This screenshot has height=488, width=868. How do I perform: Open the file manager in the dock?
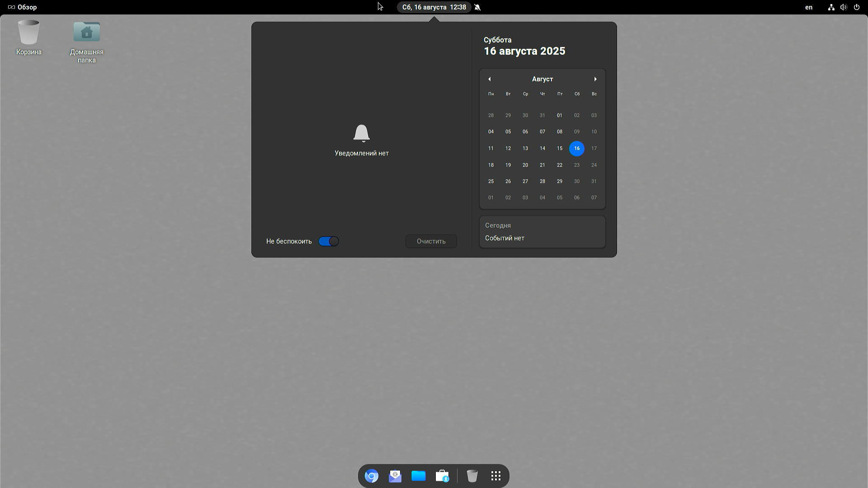(x=418, y=476)
